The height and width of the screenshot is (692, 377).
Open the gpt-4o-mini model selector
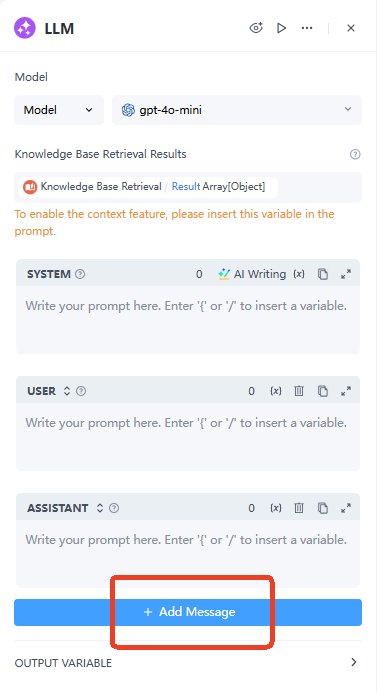click(x=237, y=110)
